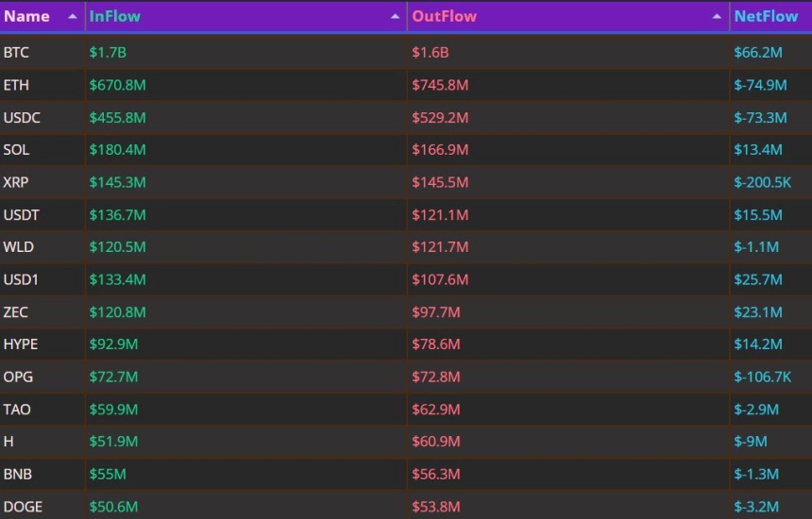The height and width of the screenshot is (519, 812).
Task: Click TAO outflow value $62.9M
Action: [436, 410]
